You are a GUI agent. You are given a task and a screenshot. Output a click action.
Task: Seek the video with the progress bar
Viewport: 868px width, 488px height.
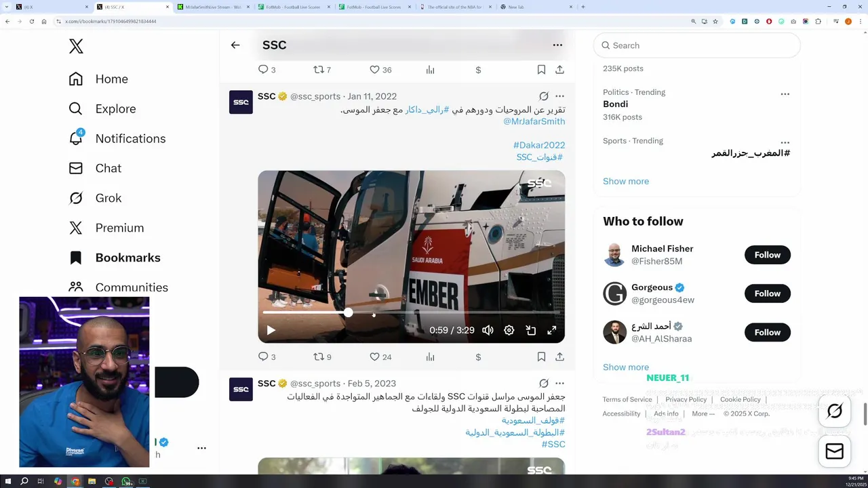click(411, 312)
